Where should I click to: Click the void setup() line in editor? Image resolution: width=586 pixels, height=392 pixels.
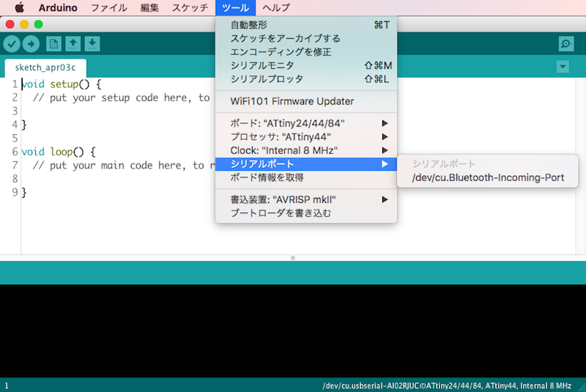coord(62,84)
